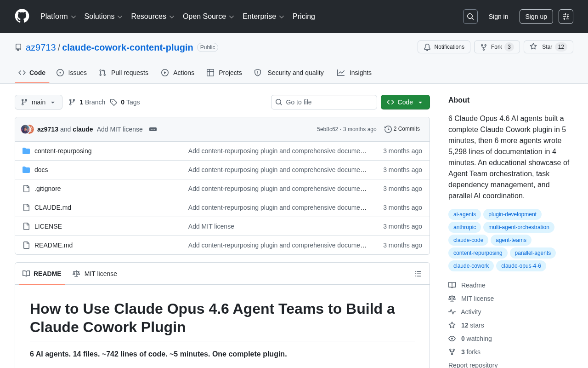
Task: Click the claude-cowork topic tag
Action: tap(471, 266)
